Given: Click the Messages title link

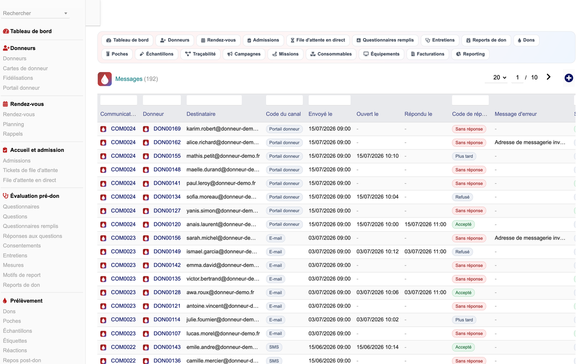Looking at the screenshot, I should 129,79.
